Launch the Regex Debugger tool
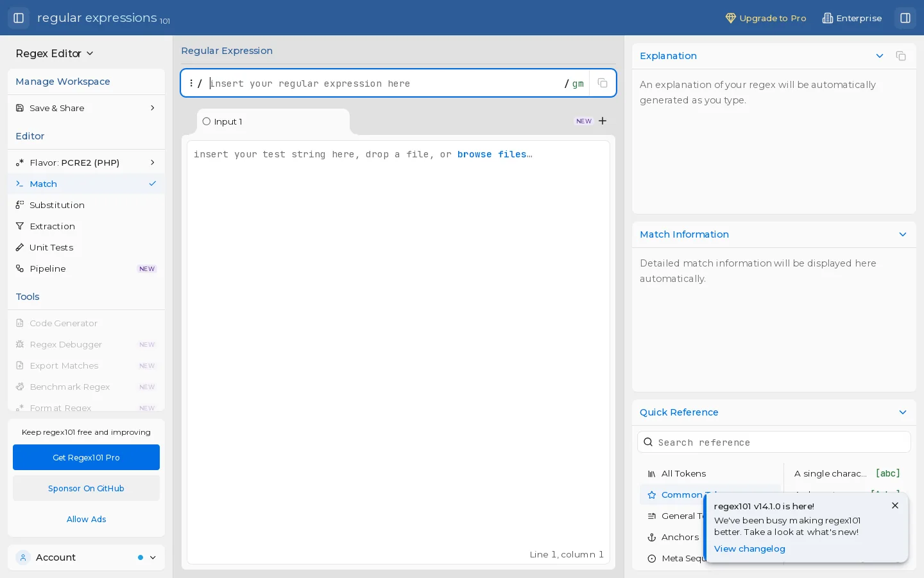The image size is (924, 578). 86,344
